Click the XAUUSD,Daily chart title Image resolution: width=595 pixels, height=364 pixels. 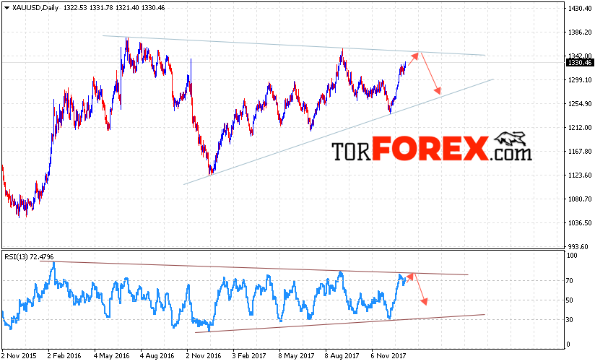click(35, 8)
